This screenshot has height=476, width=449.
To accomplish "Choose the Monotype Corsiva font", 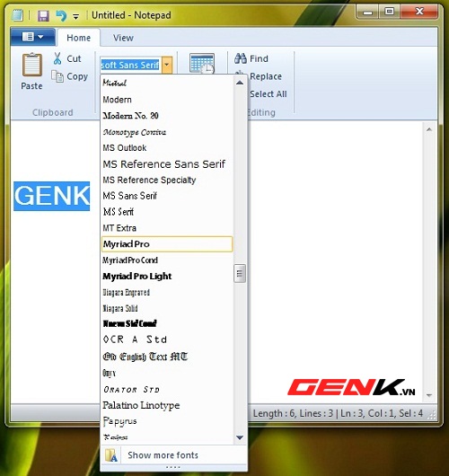I will click(x=167, y=132).
